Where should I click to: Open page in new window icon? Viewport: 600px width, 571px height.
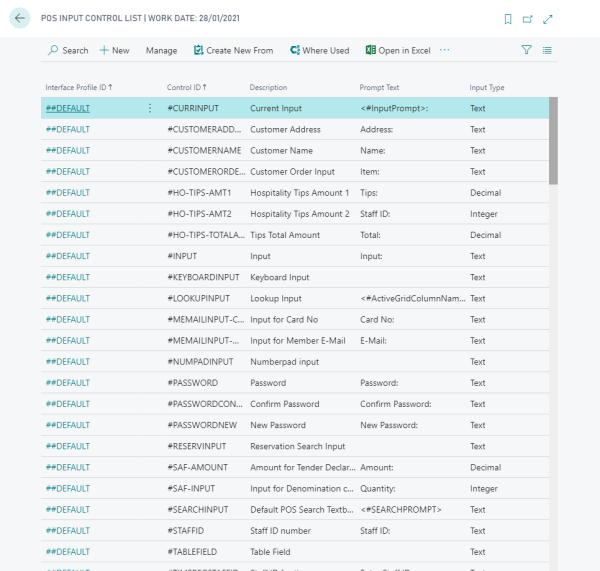[x=528, y=19]
